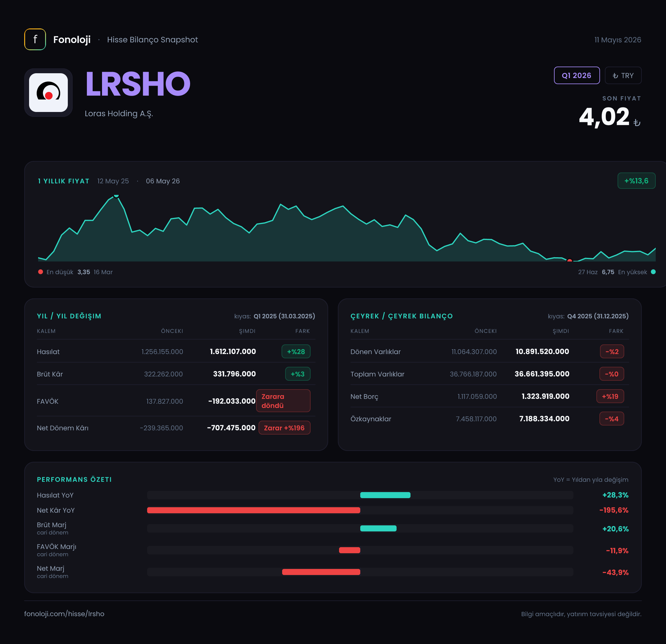This screenshot has width=666, height=644.
Task: Click the +%28 Hasılat change badge
Action: (296, 352)
